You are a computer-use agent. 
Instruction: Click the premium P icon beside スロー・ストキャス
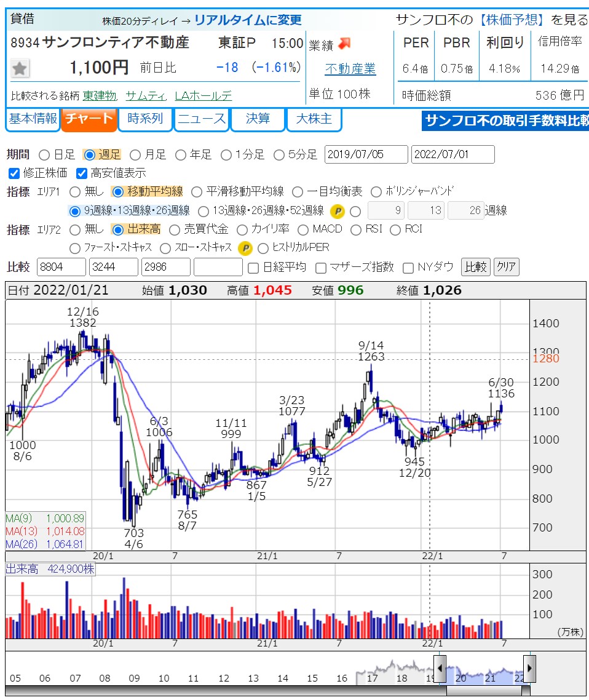(x=245, y=248)
